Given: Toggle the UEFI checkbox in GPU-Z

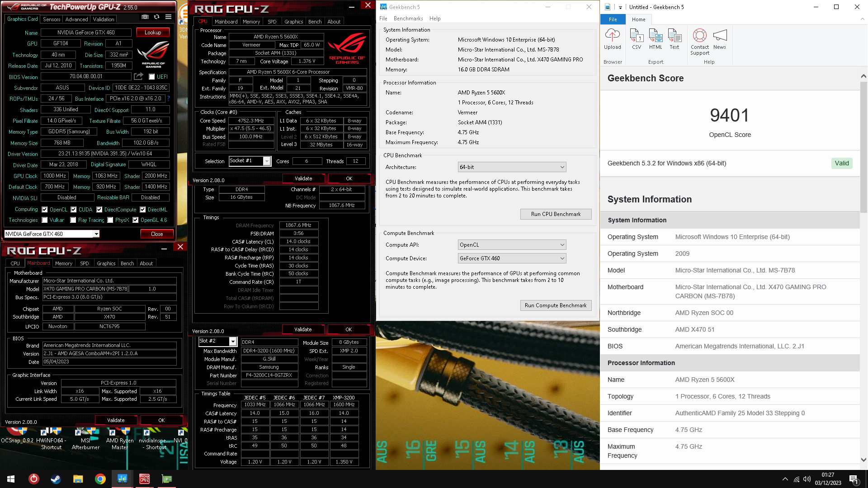Looking at the screenshot, I should pos(151,77).
